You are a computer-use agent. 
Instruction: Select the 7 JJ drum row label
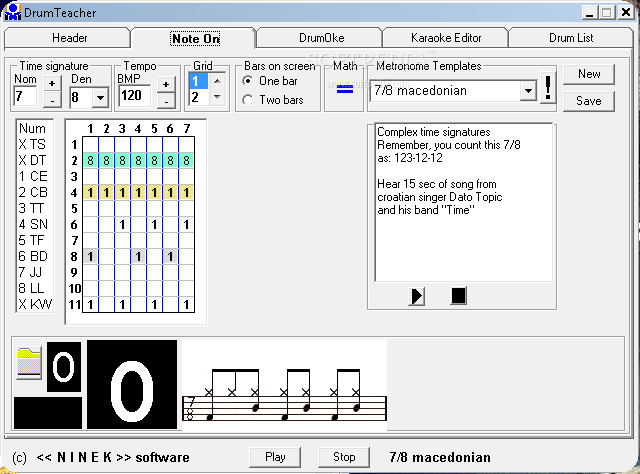point(33,272)
